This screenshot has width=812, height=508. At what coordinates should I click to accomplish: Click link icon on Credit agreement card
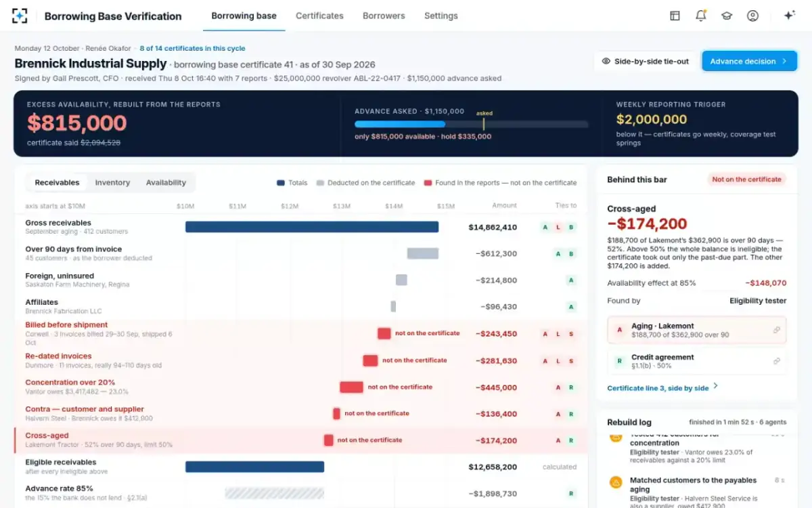point(777,361)
